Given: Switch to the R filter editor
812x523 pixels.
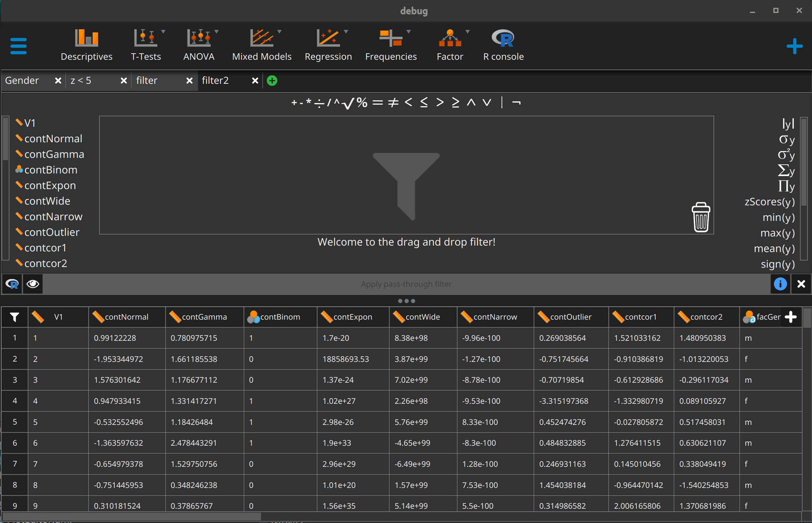Looking at the screenshot, I should click(12, 284).
